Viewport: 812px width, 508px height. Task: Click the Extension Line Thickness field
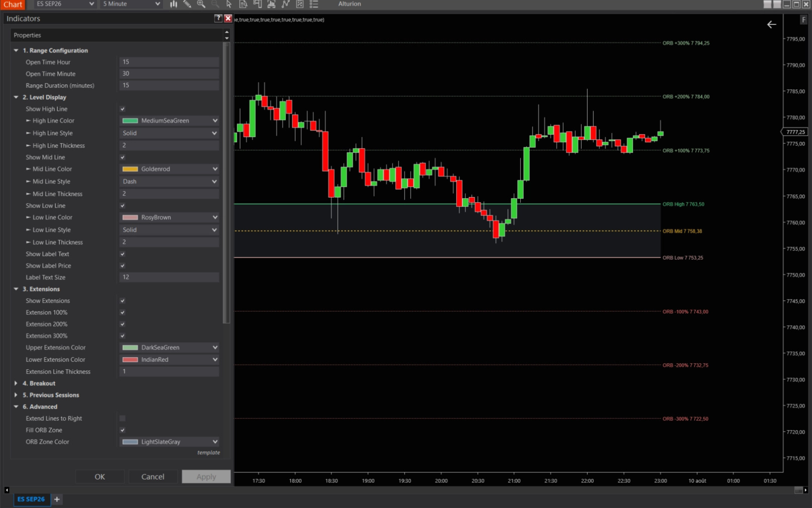click(170, 371)
